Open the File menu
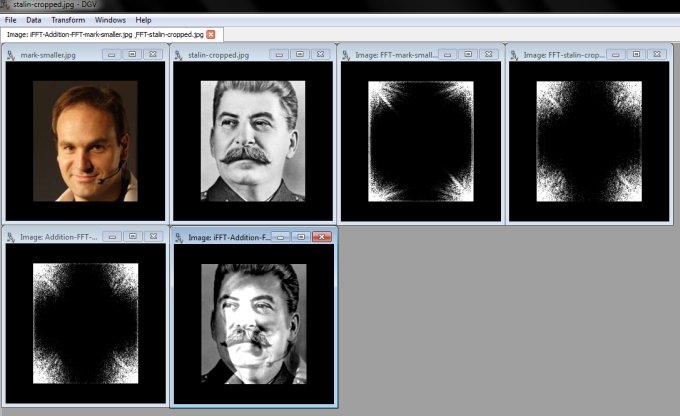The image size is (680, 416). click(10, 20)
